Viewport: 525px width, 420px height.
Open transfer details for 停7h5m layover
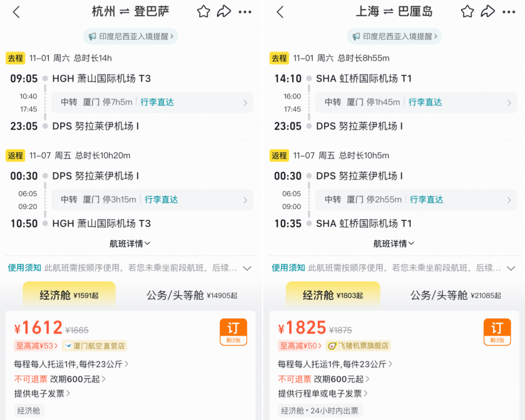click(153, 103)
